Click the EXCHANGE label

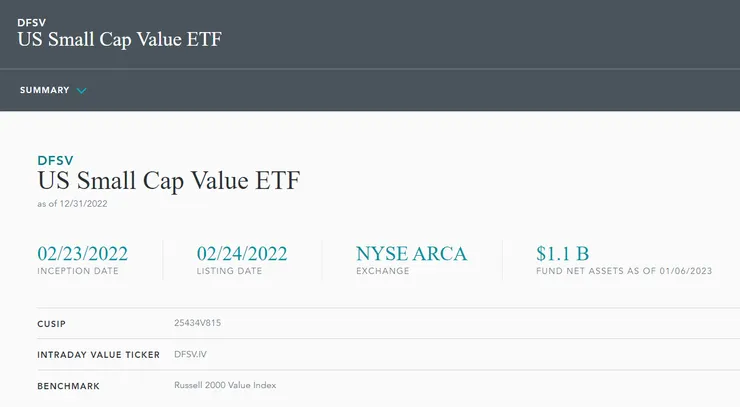(x=382, y=271)
